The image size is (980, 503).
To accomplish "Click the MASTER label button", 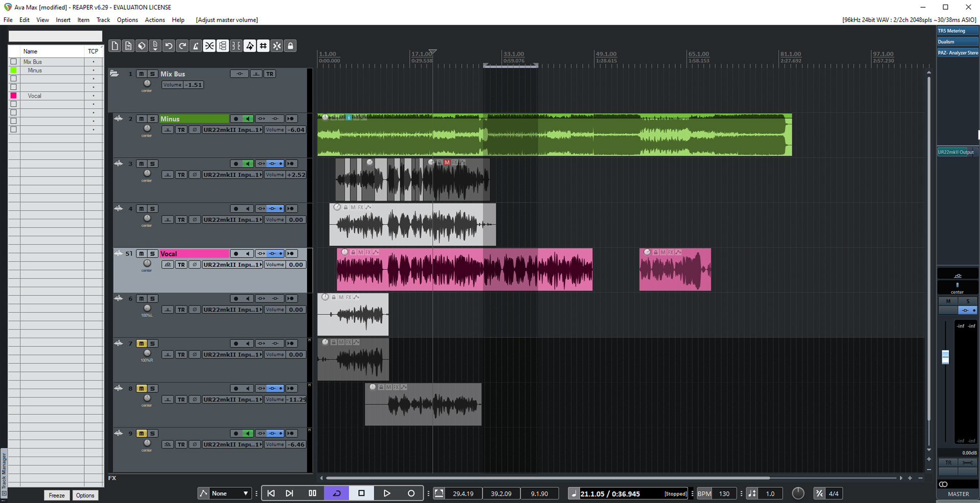I will coord(958,494).
